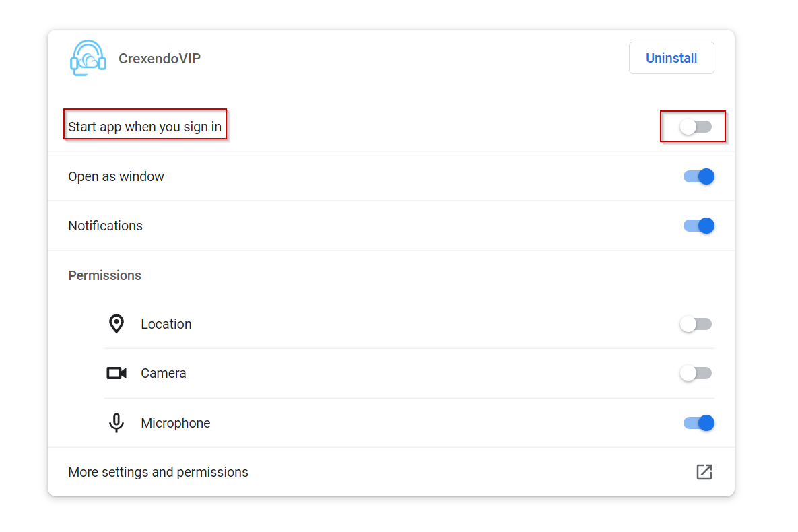Click the 'Permissions' heading
The width and height of the screenshot is (798, 532).
tap(105, 275)
